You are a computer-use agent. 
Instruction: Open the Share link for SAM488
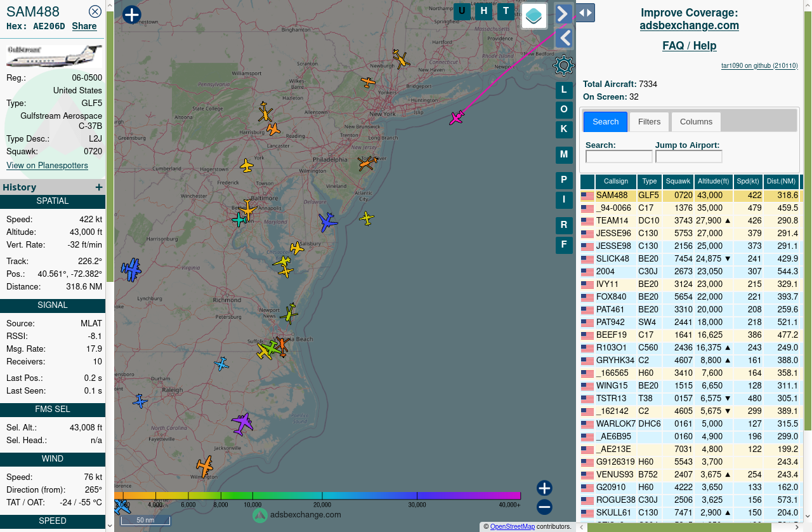(x=84, y=26)
